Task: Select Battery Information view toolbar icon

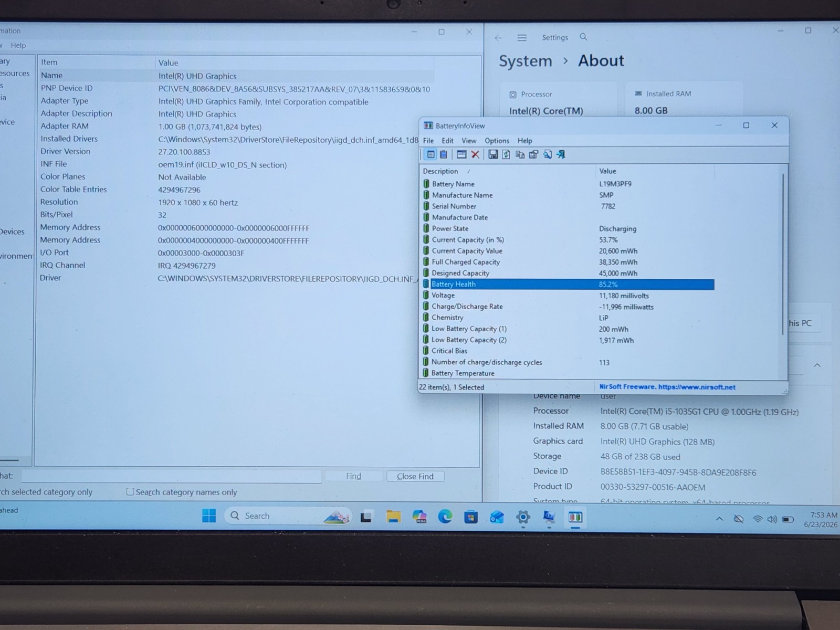Action: (430, 154)
